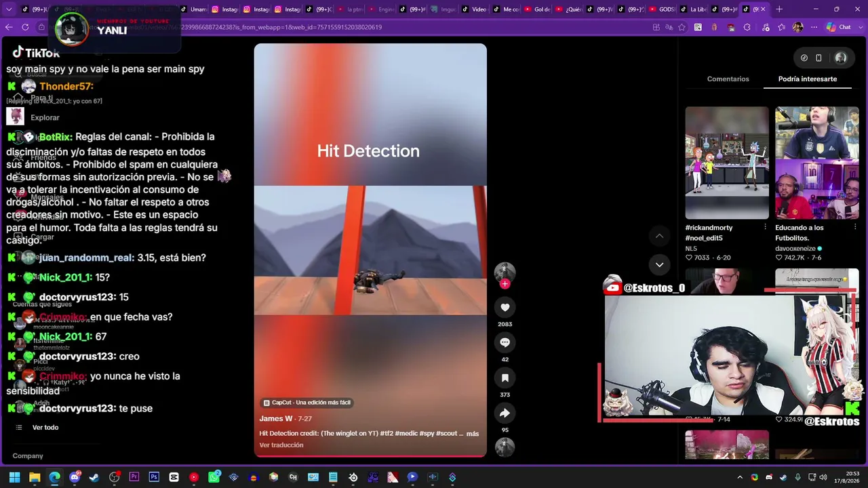The width and height of the screenshot is (868, 488).
Task: Click the CapCut Una edición más fácil badge
Action: 307,403
